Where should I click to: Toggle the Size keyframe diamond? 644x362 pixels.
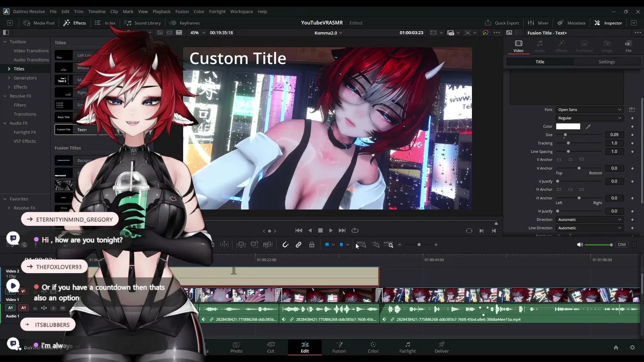click(x=632, y=135)
